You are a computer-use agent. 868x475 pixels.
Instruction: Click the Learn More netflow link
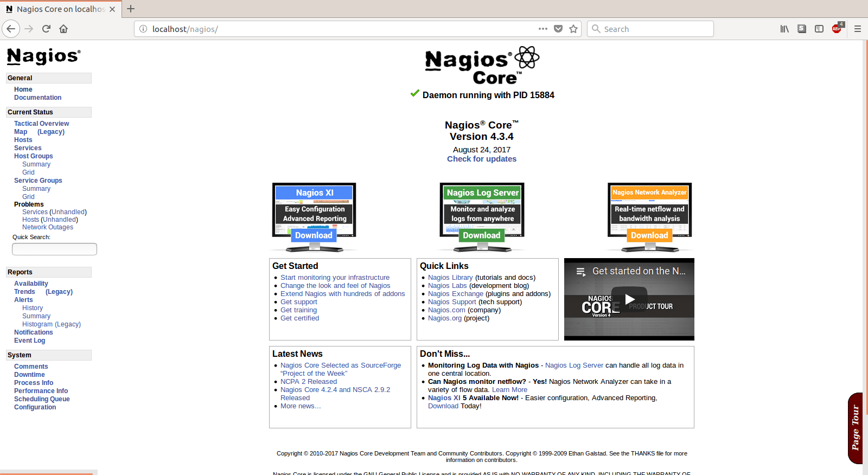(x=509, y=390)
